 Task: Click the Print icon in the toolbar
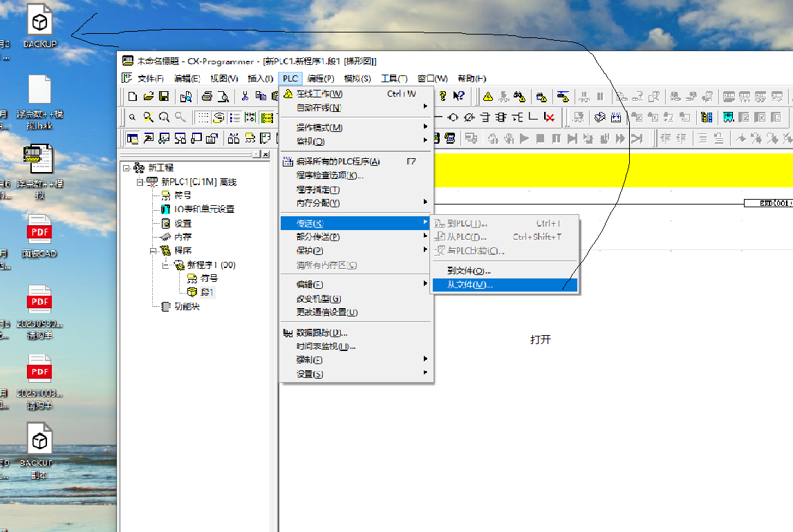(207, 96)
